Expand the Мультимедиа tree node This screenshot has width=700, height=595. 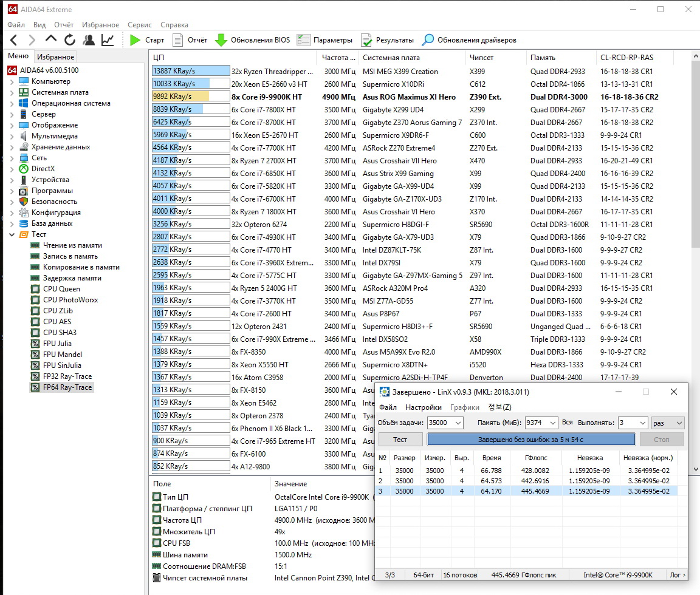click(x=12, y=136)
